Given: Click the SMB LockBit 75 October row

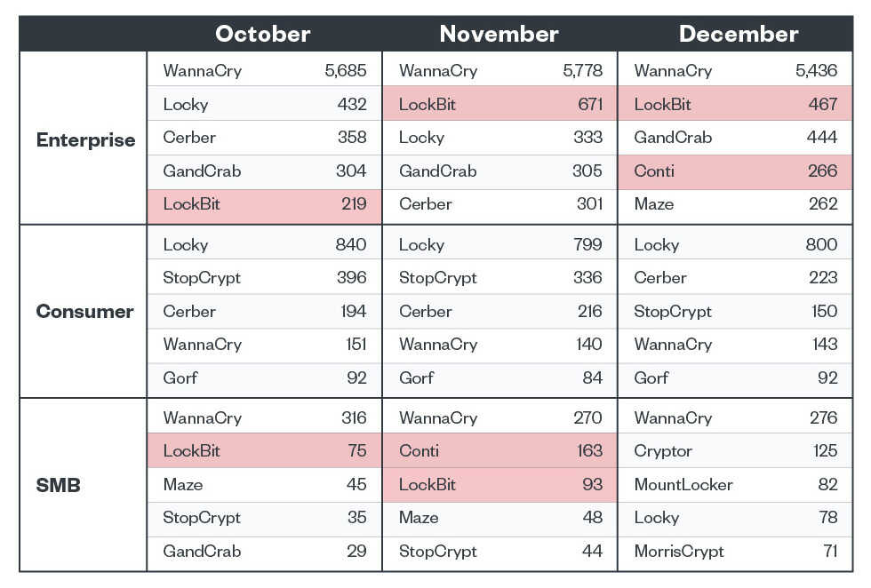Looking at the screenshot, I should [264, 451].
